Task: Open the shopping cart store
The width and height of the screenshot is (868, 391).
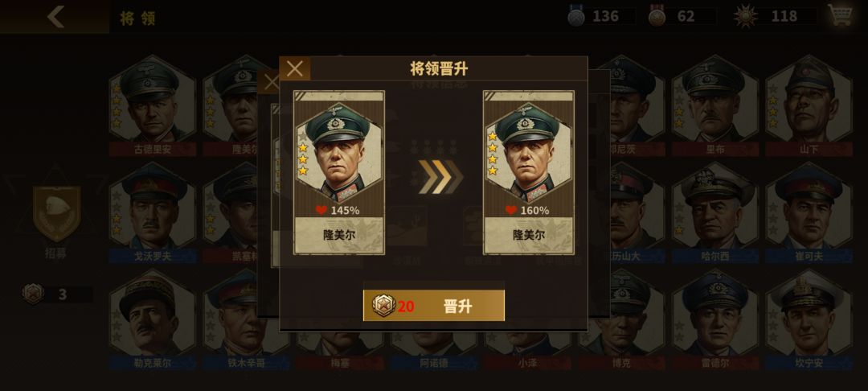Action: coord(840,15)
